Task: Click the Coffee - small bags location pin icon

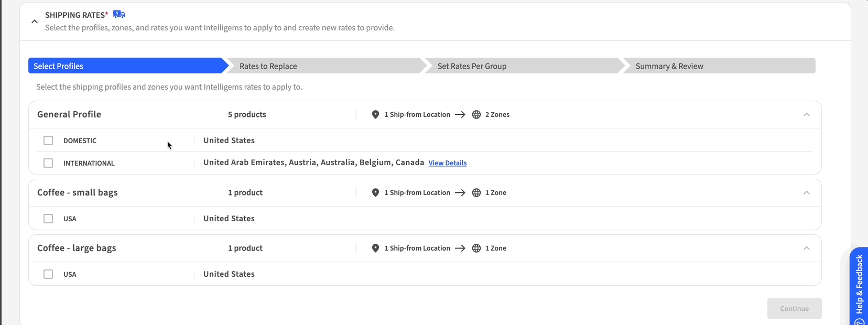Action: (x=375, y=192)
